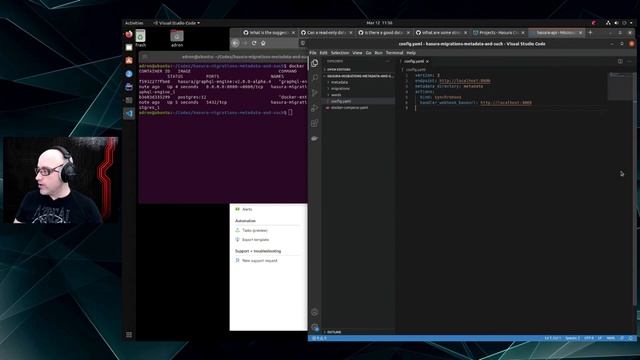Click the editor minimap preview

pyautogui.click(x=620, y=86)
